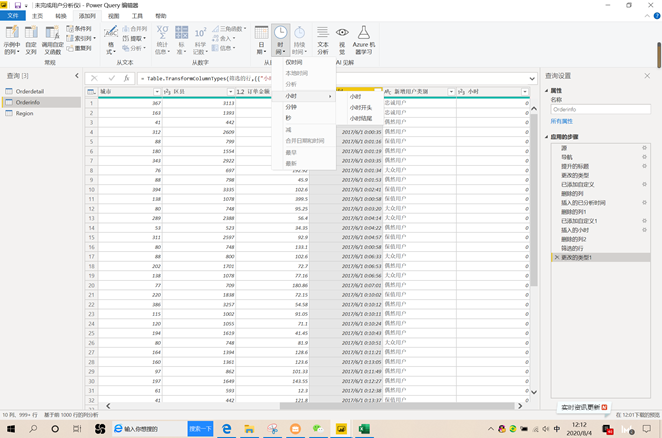The image size is (662, 438).
Task: Open settings gear for 导航 step
Action: [644, 157]
